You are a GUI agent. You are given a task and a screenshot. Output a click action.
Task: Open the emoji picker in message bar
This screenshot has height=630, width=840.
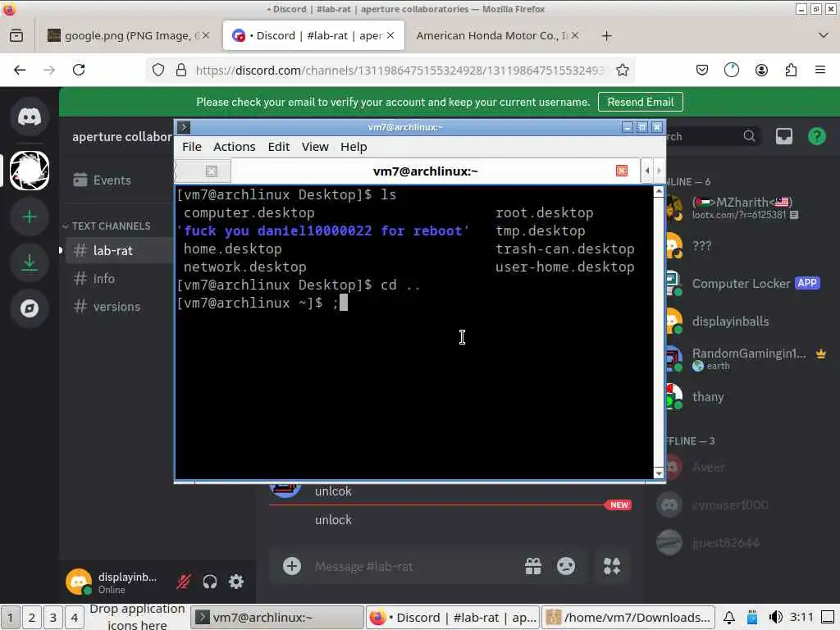tap(566, 566)
